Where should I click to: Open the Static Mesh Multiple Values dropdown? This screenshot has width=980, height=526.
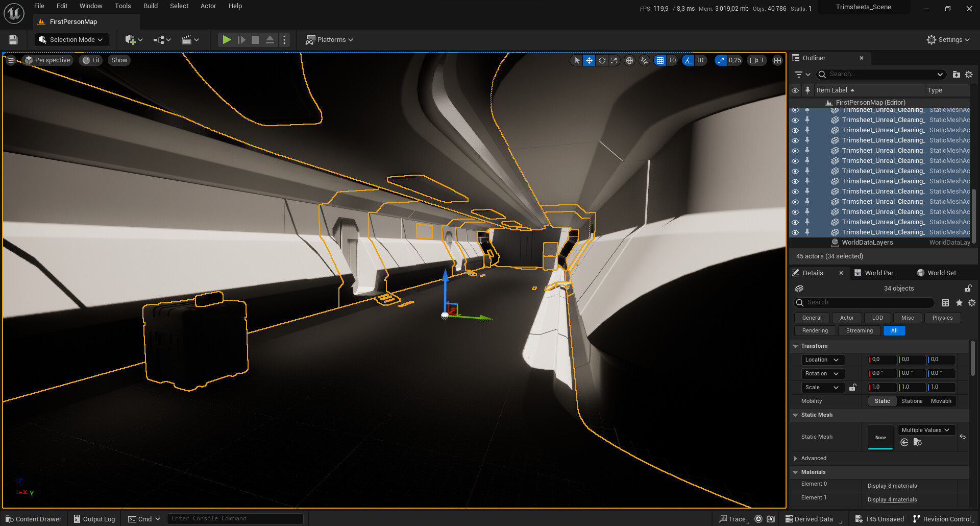[925, 430]
